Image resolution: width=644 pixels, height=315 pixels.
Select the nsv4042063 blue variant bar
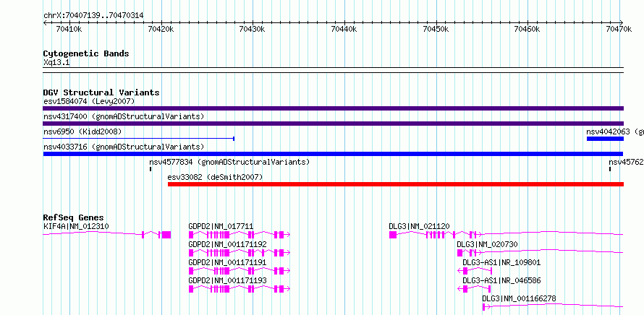click(605, 139)
